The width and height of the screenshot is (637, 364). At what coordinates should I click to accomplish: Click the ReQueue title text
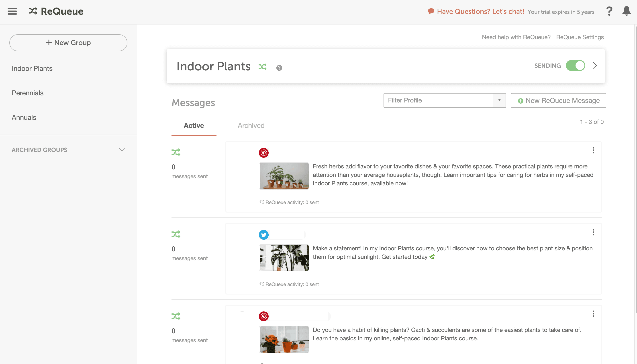click(62, 11)
